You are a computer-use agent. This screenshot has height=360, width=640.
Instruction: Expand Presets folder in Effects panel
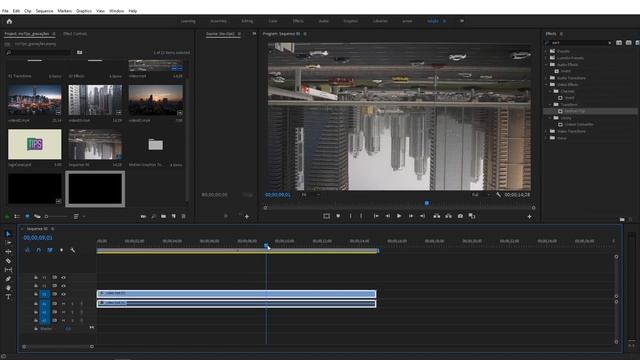[x=546, y=51]
